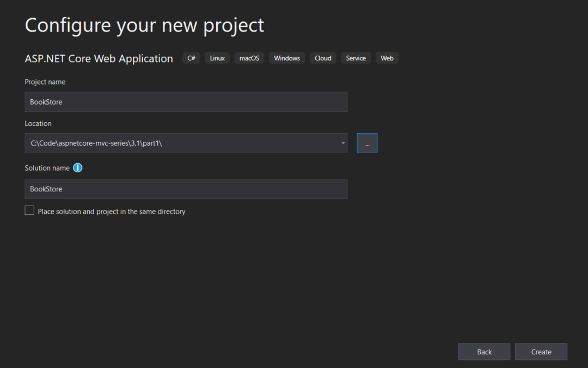Screen dimensions: 588x368
Task: Click the Service project type tag
Action: coord(356,58)
